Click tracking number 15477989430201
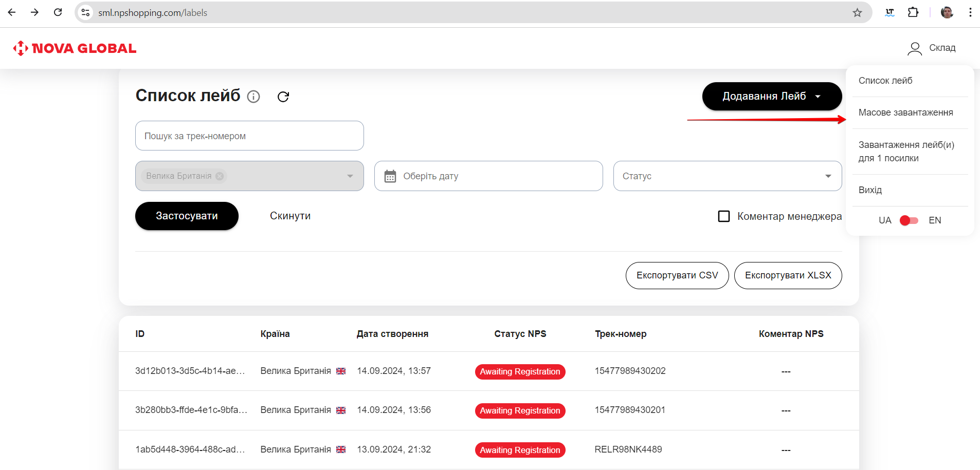This screenshot has height=470, width=980. [x=630, y=410]
